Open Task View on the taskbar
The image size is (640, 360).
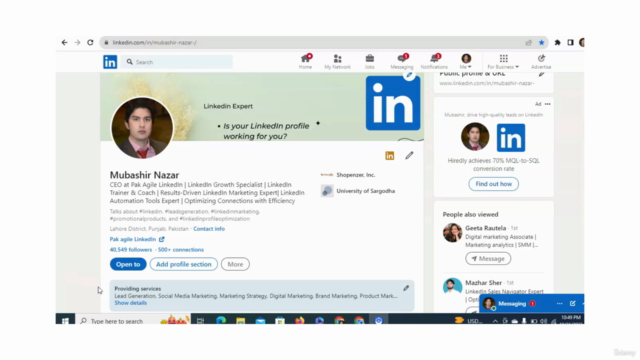coord(200,321)
